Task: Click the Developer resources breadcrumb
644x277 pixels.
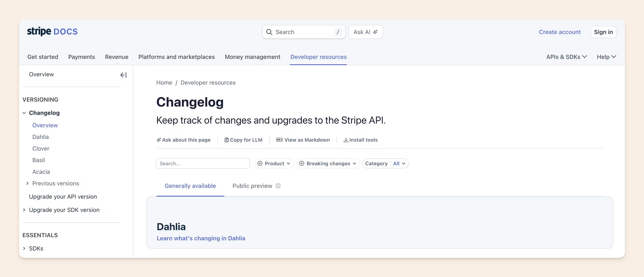Action: [x=208, y=83]
